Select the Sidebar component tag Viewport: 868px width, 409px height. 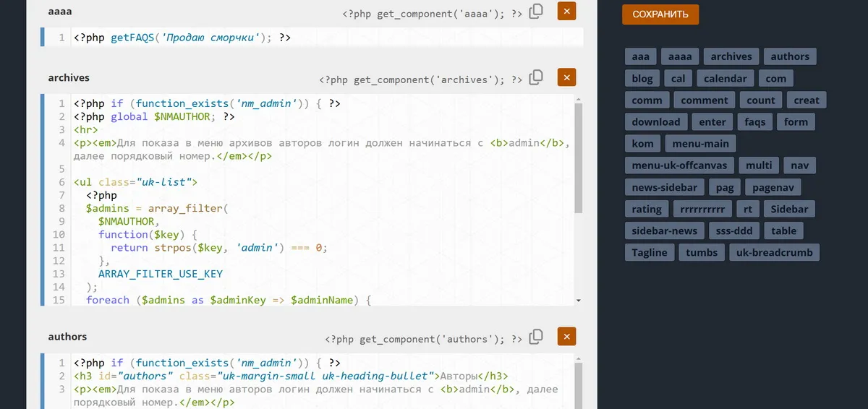click(790, 209)
